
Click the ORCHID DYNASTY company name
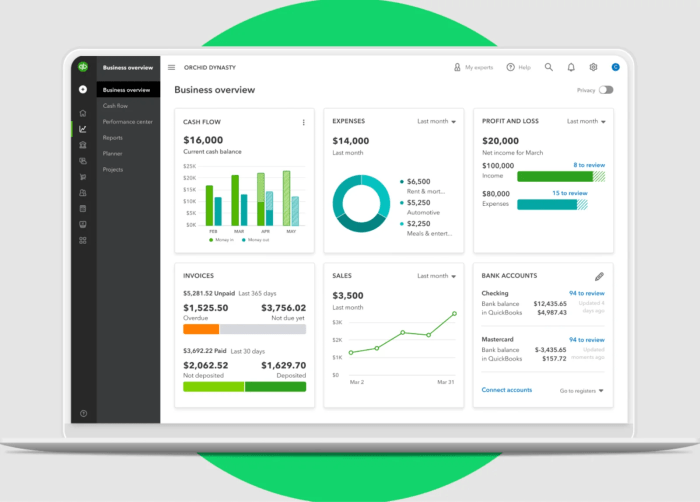click(x=210, y=67)
